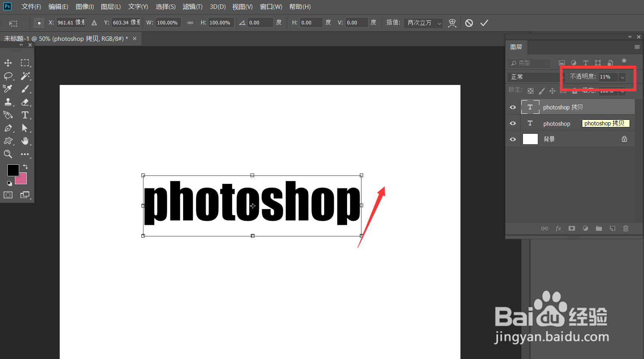This screenshot has width=644, height=359.
Task: Select the Custom Shape tool
Action: (x=8, y=141)
